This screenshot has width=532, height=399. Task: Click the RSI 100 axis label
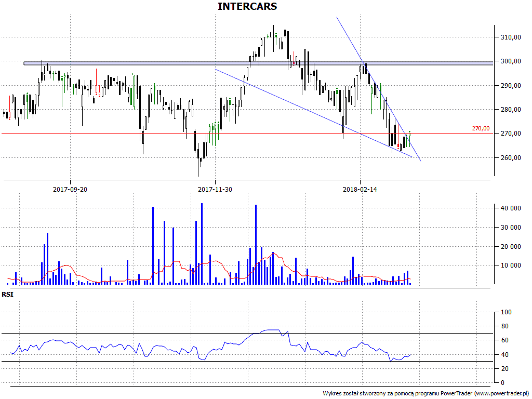tap(506, 312)
